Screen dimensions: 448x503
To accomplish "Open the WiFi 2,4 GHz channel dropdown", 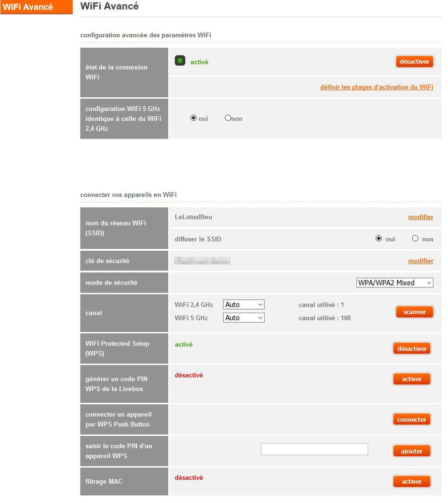I will 243,305.
